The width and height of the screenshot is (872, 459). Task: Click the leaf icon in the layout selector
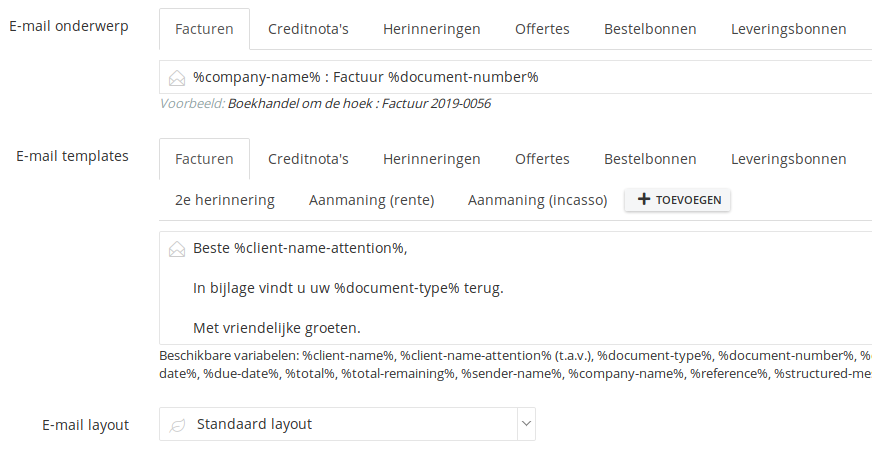[177, 426]
